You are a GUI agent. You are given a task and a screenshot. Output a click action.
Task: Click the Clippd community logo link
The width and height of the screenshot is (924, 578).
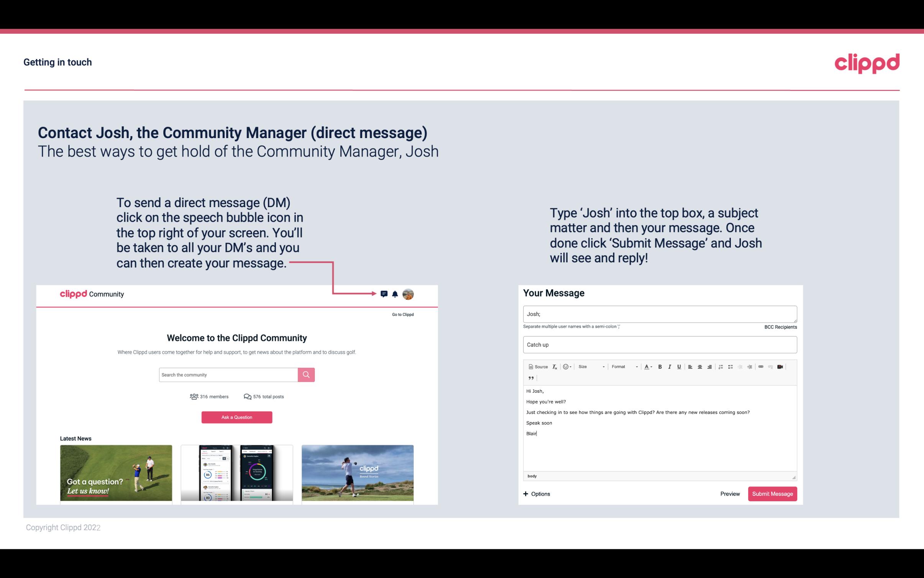[90, 294]
